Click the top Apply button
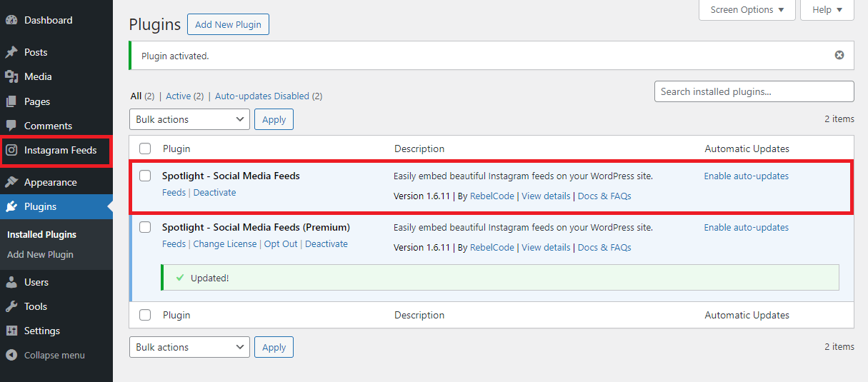Image resolution: width=868 pixels, height=382 pixels. (274, 119)
